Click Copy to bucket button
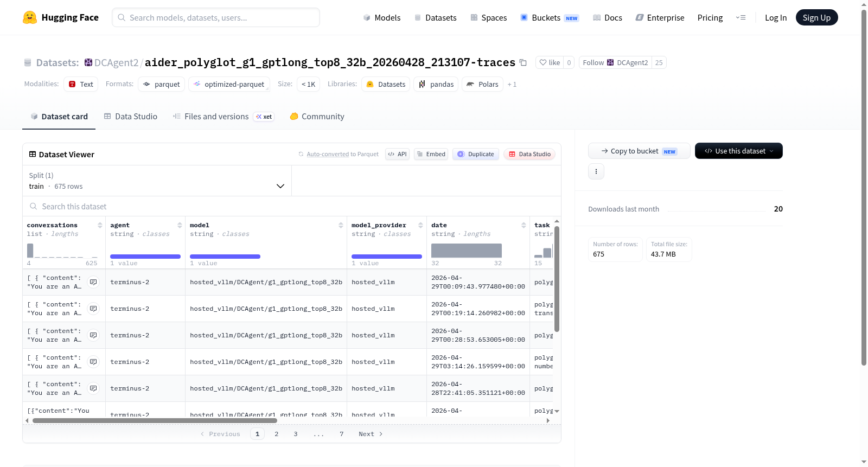The height and width of the screenshot is (467, 868). 639,151
